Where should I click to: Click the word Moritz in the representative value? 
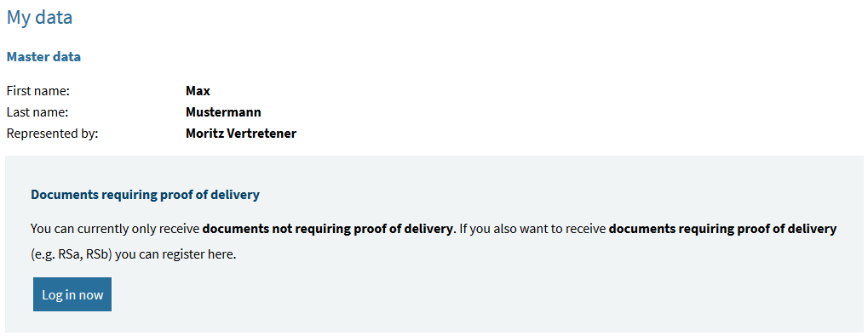pyautogui.click(x=204, y=134)
